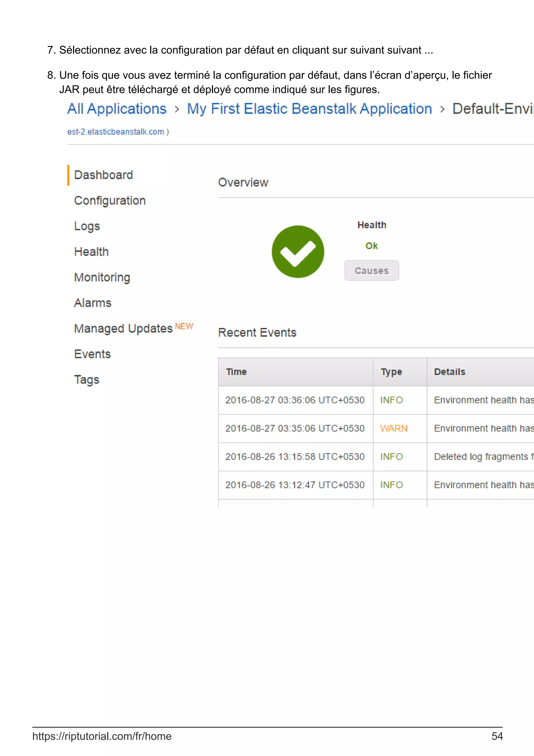Open Managed Updates in the sidebar

123,329
